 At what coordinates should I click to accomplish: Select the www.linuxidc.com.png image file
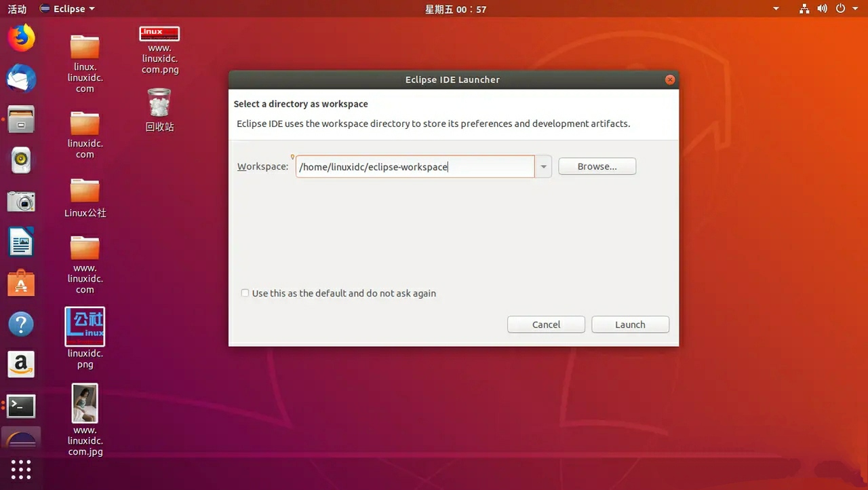(x=160, y=50)
